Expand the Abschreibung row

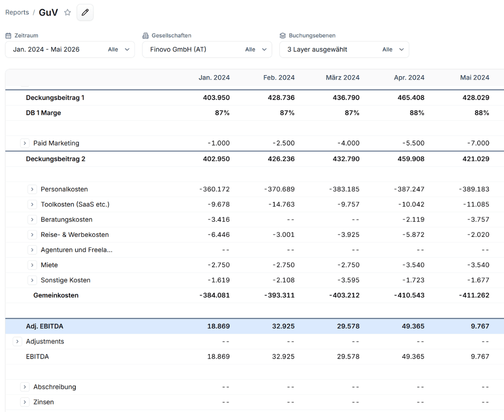[x=25, y=387]
